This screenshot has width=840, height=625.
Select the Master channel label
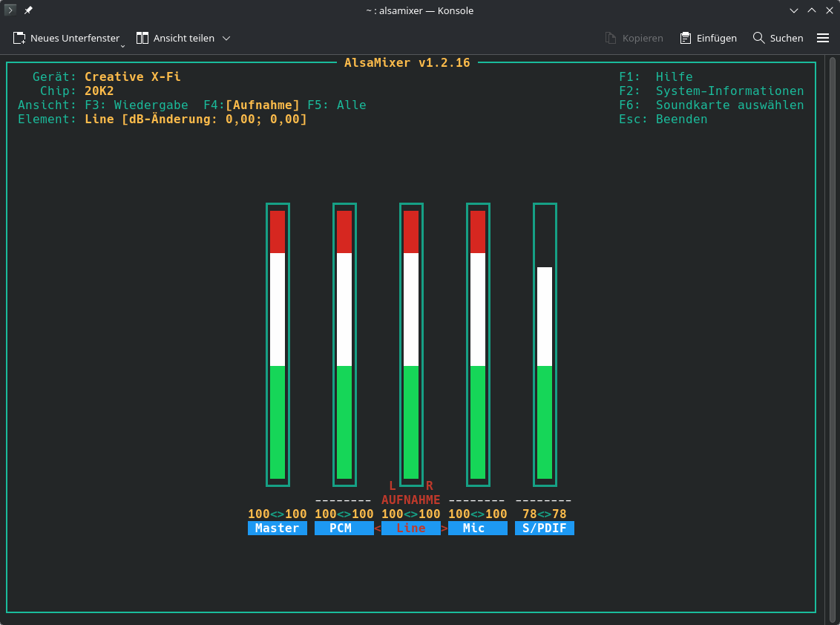click(x=277, y=528)
